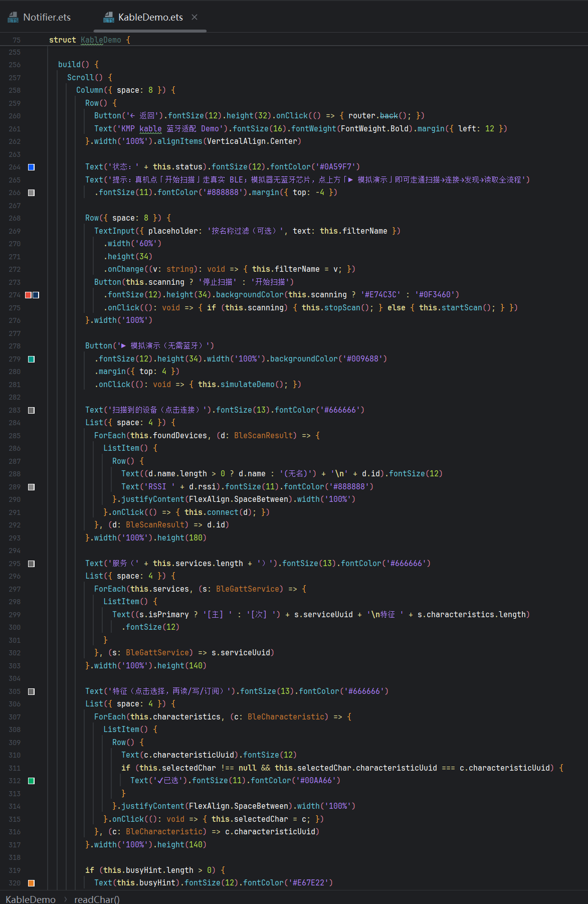Viewport: 588px width, 904px height.
Task: Click 'this.filterName = v' on line 272
Action: point(297,269)
